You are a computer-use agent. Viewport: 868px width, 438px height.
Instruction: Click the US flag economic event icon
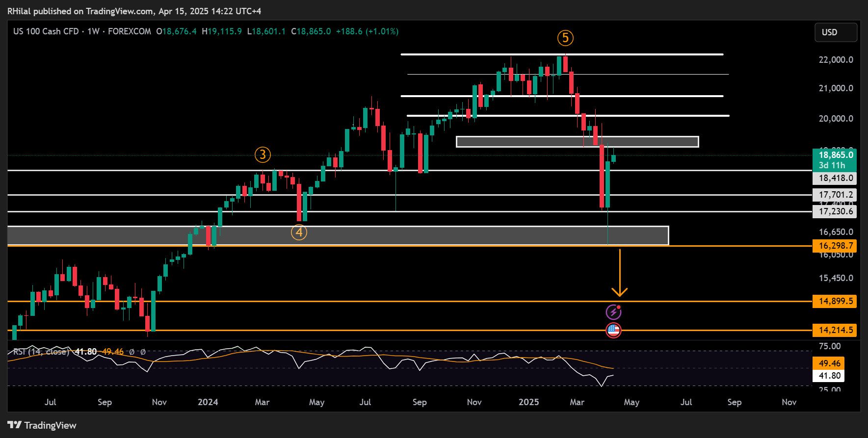pos(613,330)
